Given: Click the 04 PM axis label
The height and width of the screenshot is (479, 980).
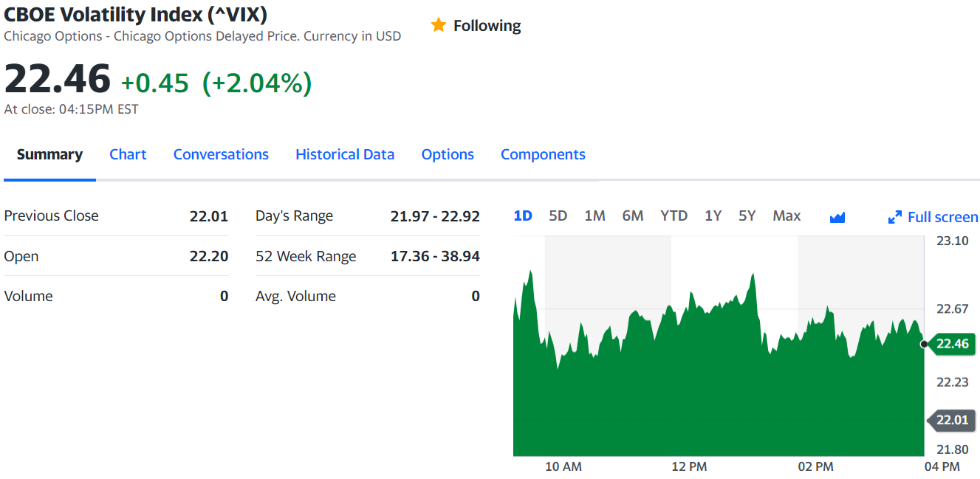Looking at the screenshot, I should point(942,466).
